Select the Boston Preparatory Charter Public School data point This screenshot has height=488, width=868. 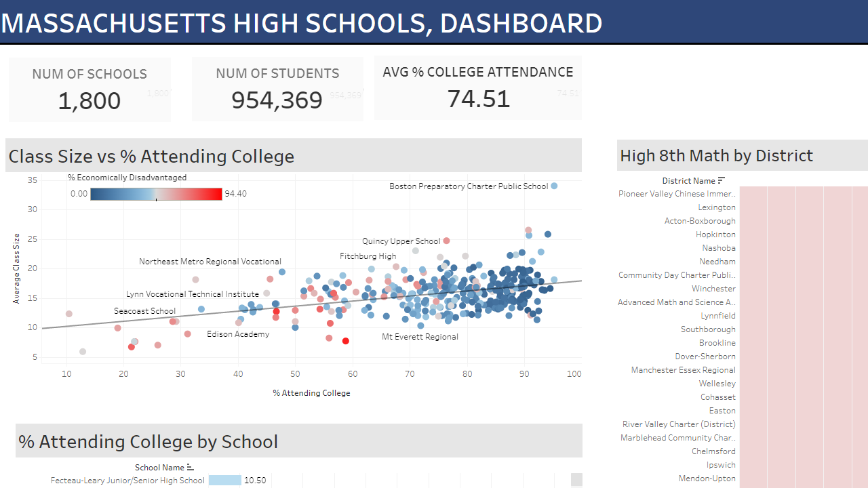(x=554, y=186)
